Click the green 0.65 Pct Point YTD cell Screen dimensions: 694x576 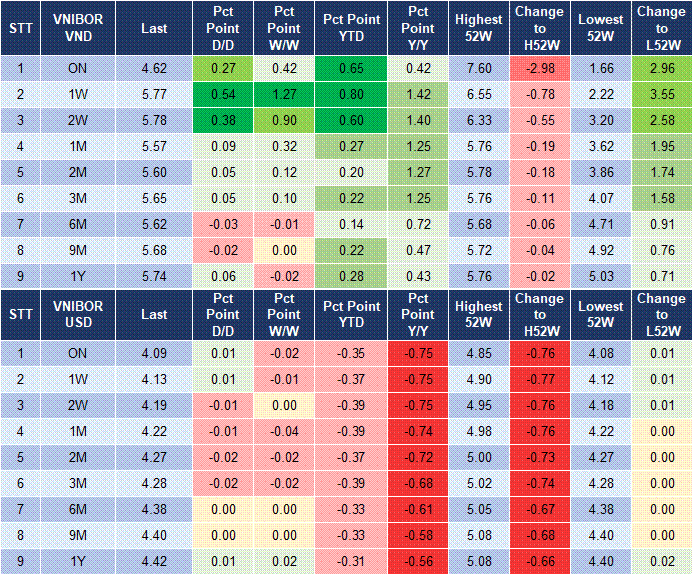pyautogui.click(x=351, y=69)
